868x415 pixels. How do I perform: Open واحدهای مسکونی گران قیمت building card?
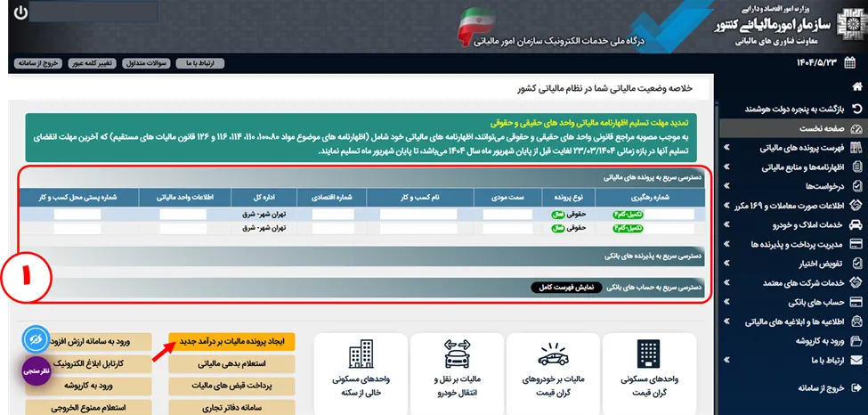tap(649, 374)
